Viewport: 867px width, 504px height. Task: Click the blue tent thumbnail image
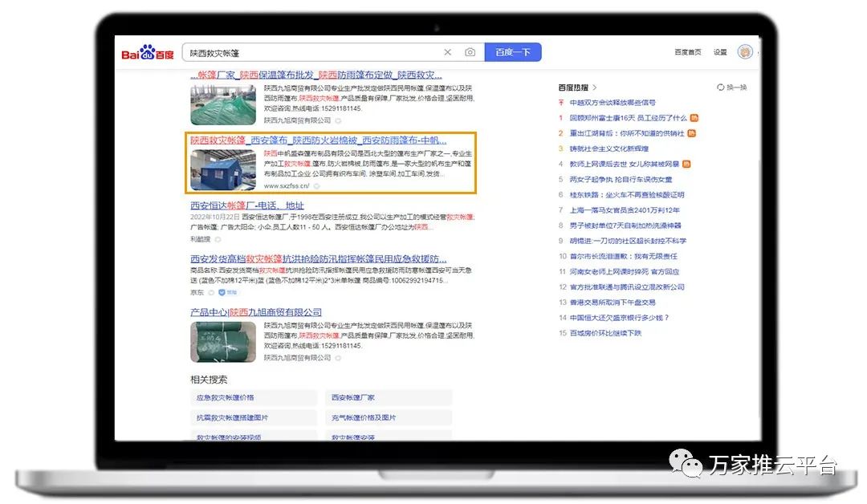223,169
